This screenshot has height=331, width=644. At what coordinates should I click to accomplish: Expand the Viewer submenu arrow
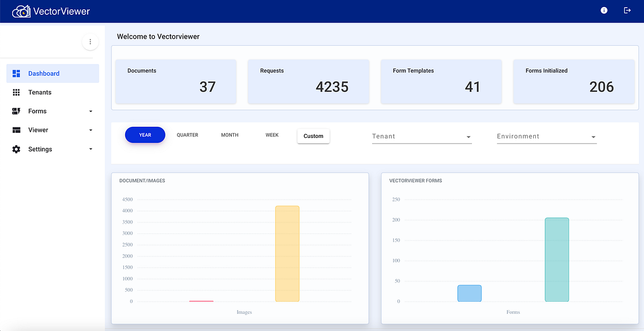91,130
